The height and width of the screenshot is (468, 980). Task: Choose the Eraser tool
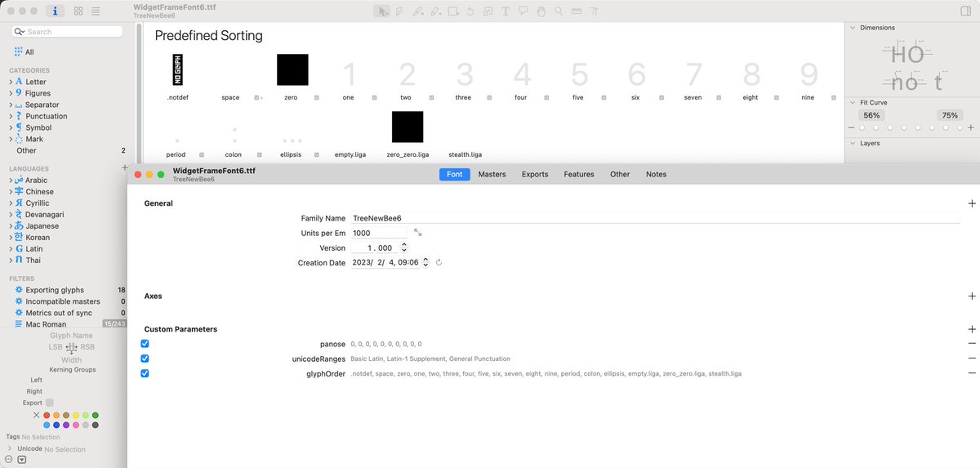tap(435, 11)
